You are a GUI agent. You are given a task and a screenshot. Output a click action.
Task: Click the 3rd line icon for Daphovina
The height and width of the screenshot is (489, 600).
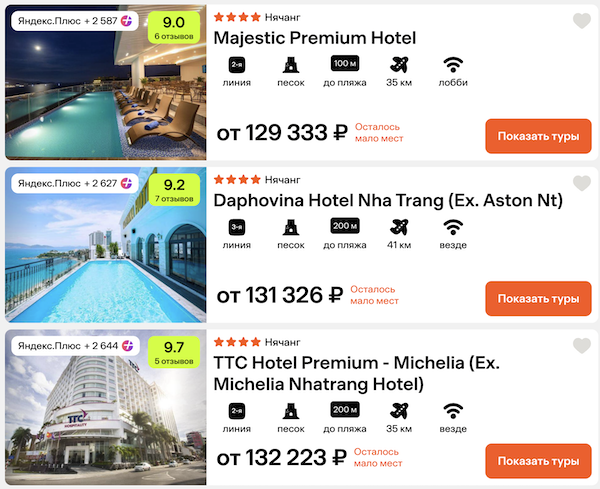237,227
